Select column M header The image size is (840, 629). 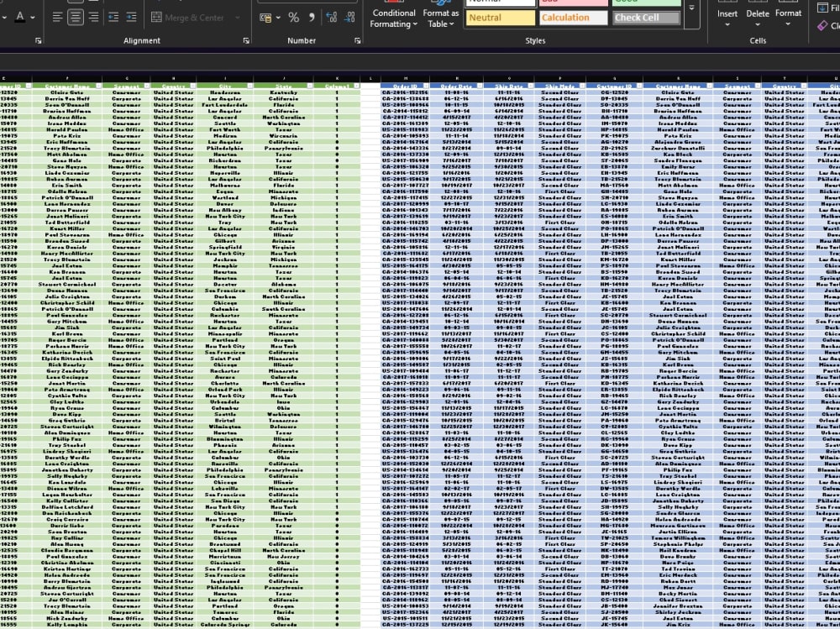(406, 79)
